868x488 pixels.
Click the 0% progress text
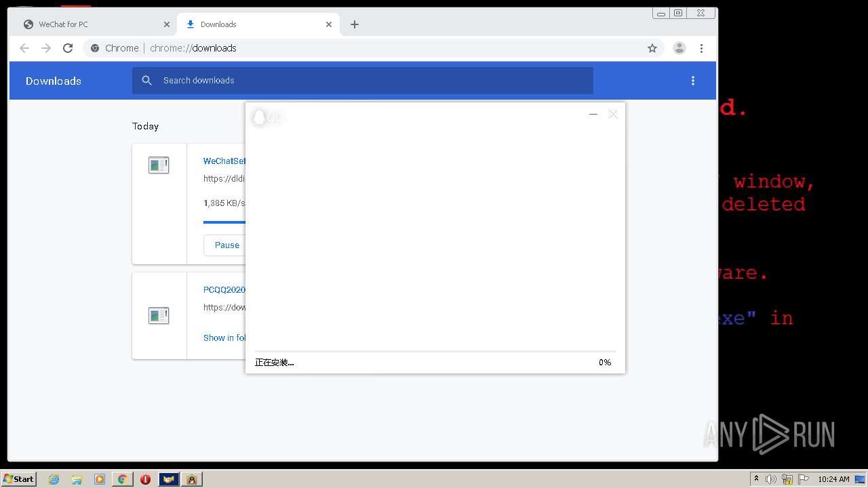[605, 363]
